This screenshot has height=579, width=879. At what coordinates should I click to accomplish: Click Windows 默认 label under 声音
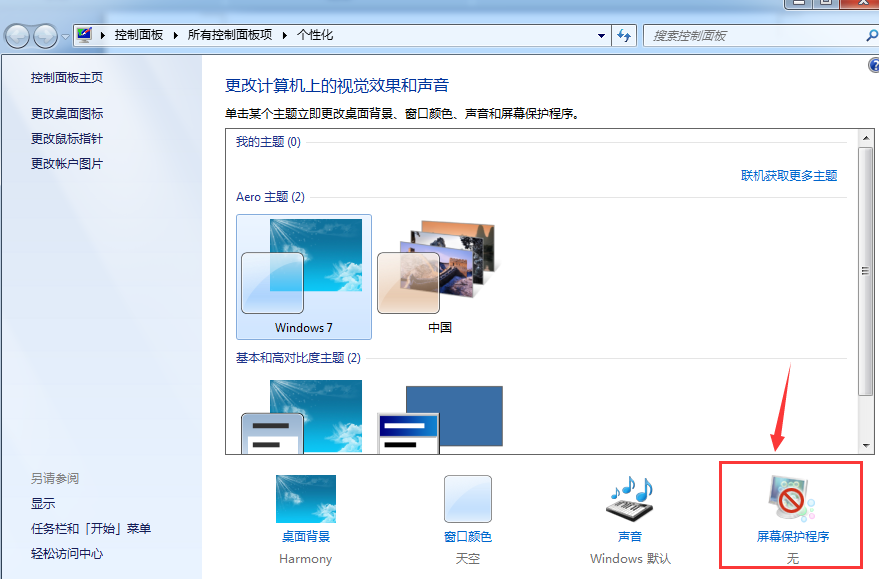[630, 559]
